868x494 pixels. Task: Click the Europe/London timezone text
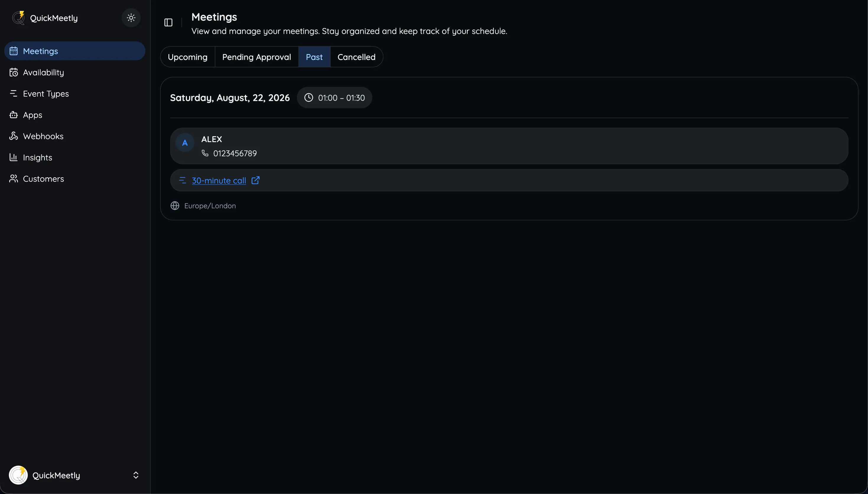210,206
